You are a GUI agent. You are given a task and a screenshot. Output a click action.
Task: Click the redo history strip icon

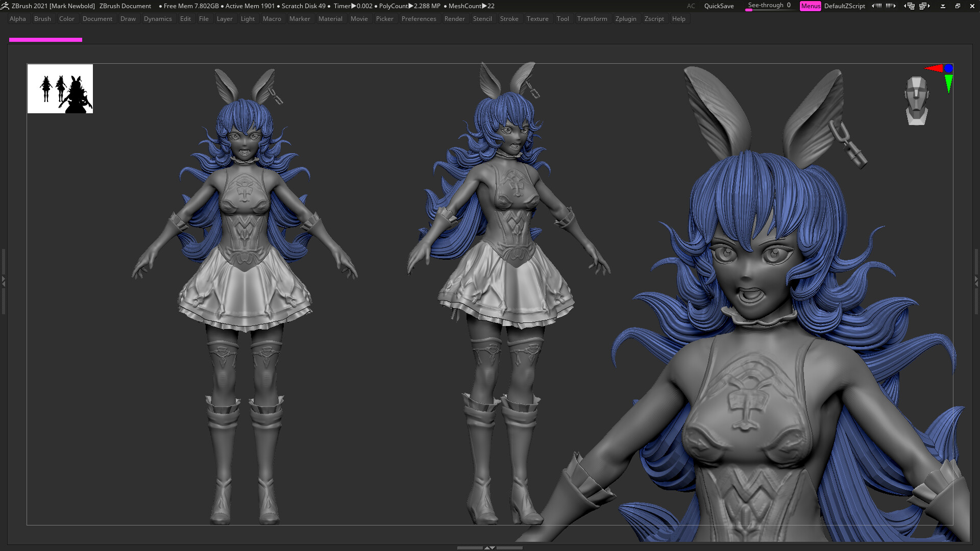click(x=891, y=6)
